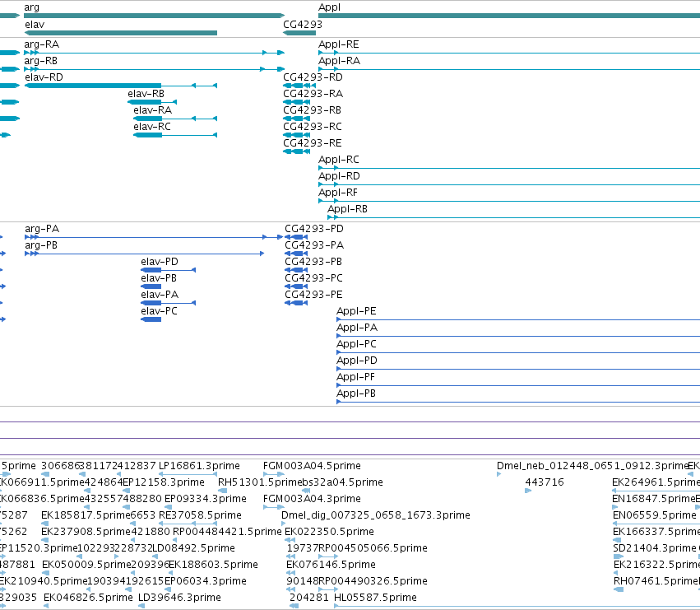Choose the elav-RA transcript
Image resolution: width=700 pixels, height=610 pixels.
pos(153,110)
